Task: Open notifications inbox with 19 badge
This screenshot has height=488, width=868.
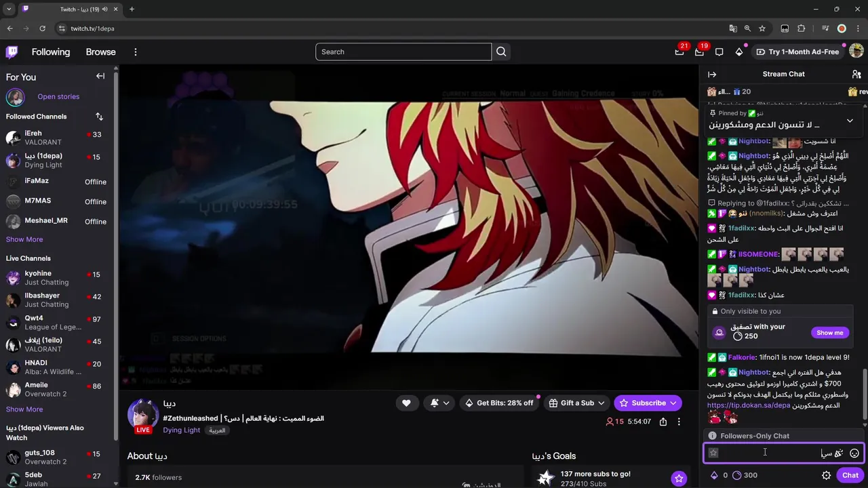Action: coord(699,52)
